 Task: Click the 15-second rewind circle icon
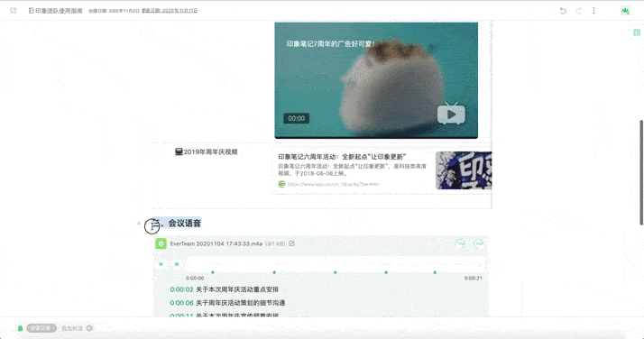[461, 243]
